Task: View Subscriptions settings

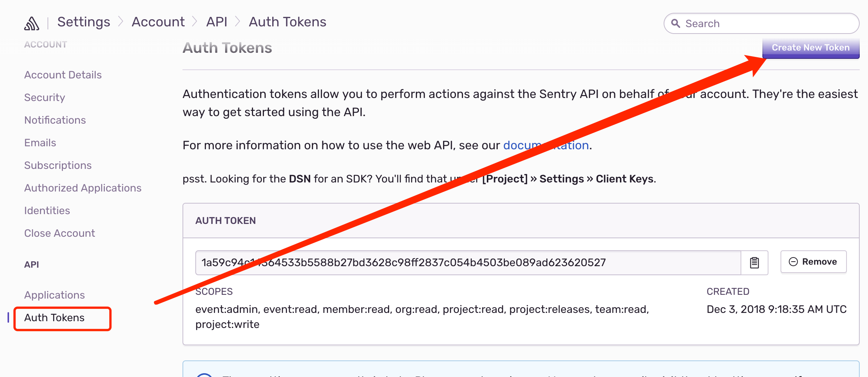Action: pyautogui.click(x=58, y=165)
